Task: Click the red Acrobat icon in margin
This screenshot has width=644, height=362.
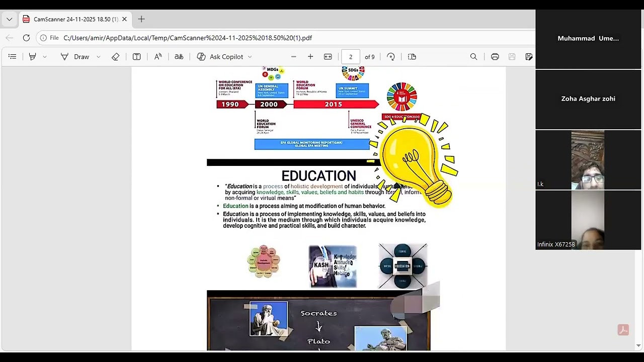Action: [623, 330]
